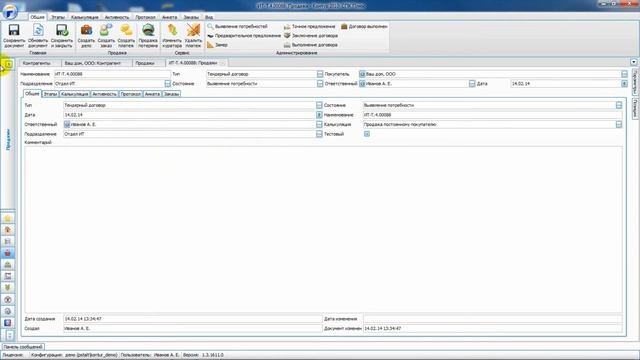Switch to the Этапы ribbon tab
640x360 pixels.
pyautogui.click(x=58, y=17)
